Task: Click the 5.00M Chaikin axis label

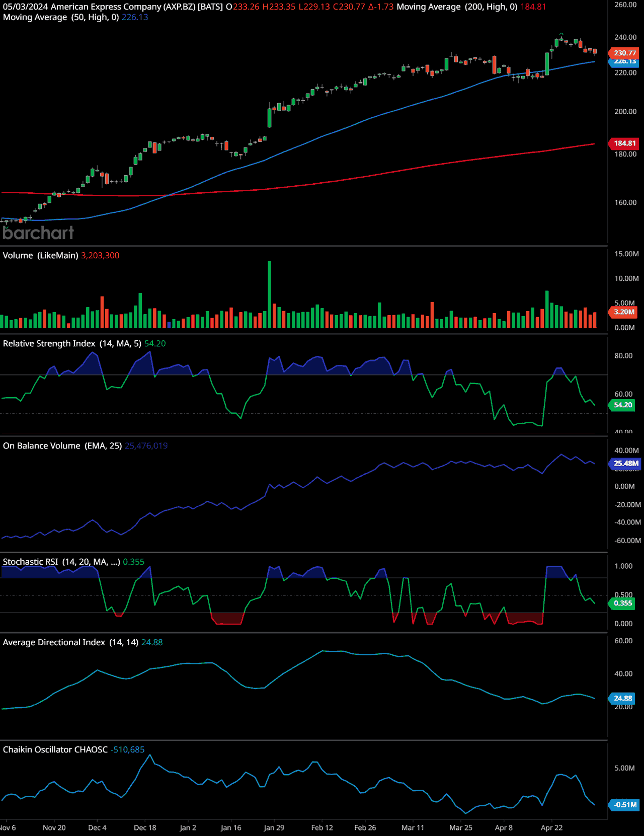Action: tap(624, 769)
